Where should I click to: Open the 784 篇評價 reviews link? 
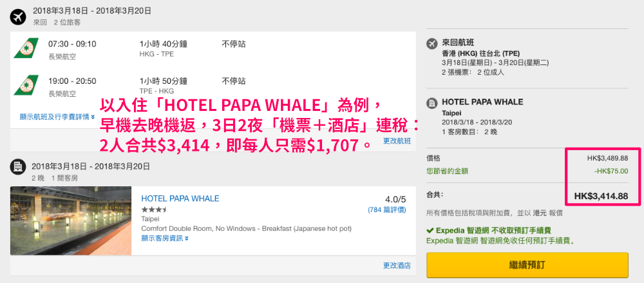(x=386, y=210)
